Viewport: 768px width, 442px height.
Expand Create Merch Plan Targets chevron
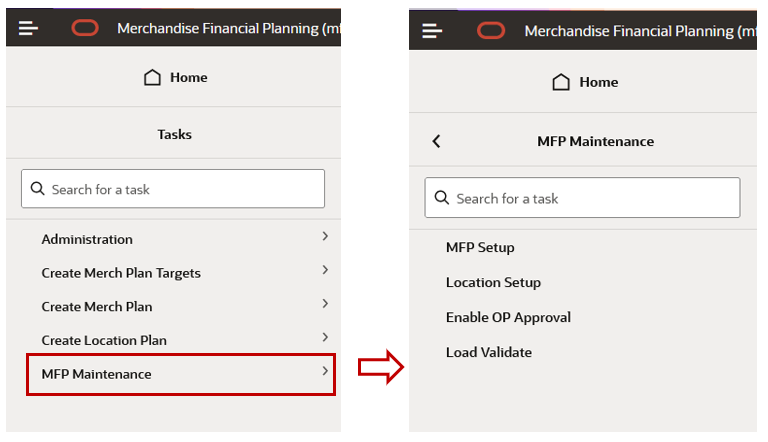[325, 270]
